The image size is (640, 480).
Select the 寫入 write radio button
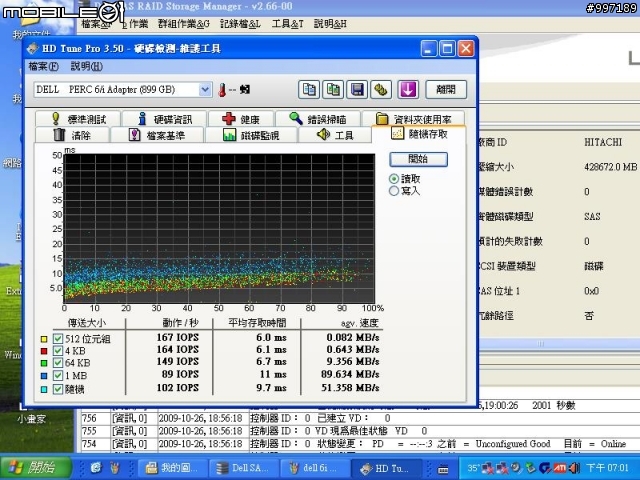click(394, 191)
